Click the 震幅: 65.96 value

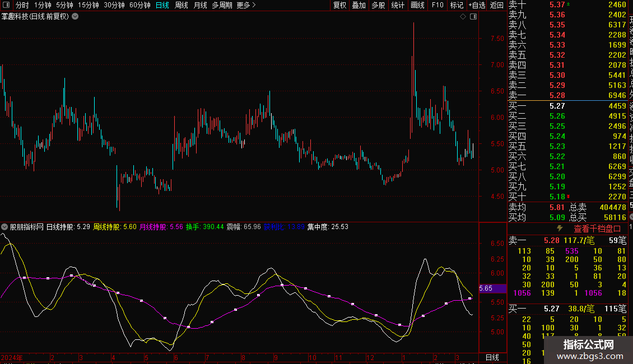tap(244, 227)
